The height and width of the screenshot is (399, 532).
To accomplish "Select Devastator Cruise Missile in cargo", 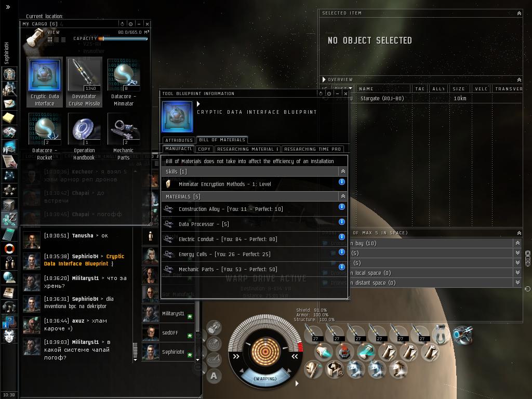I will tap(84, 82).
